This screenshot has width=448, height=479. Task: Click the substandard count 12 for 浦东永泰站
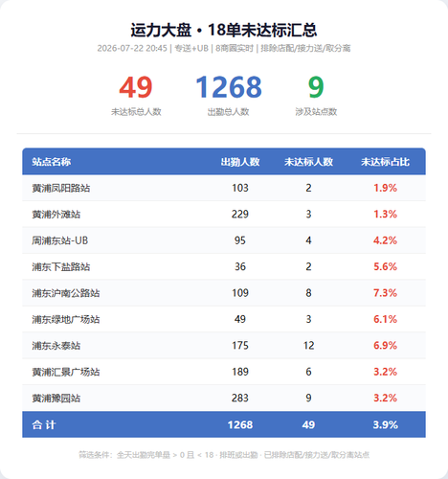(x=309, y=346)
